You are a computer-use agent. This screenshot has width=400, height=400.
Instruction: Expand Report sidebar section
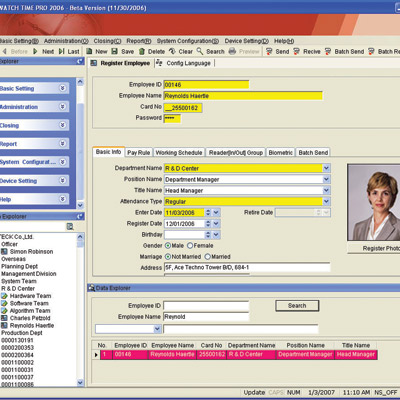coord(62,143)
